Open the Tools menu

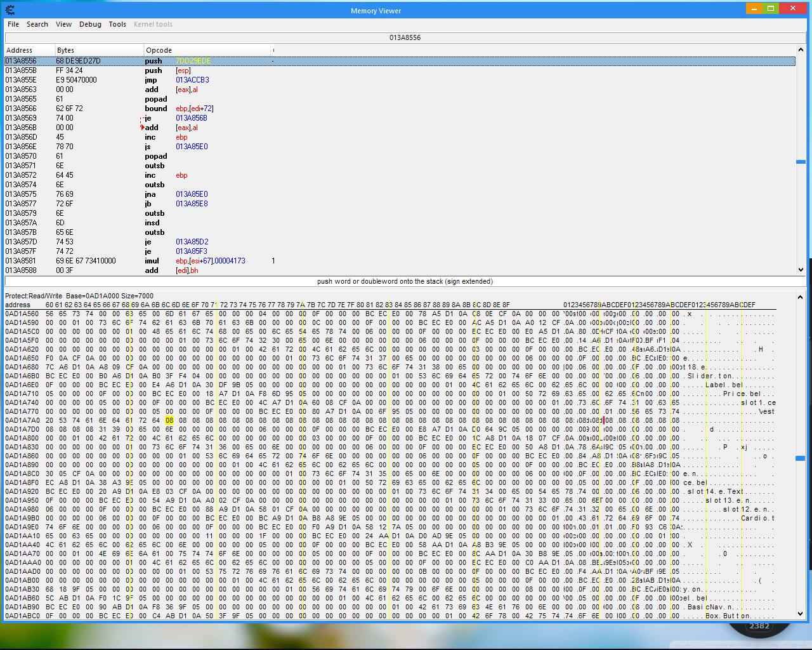[x=117, y=24]
